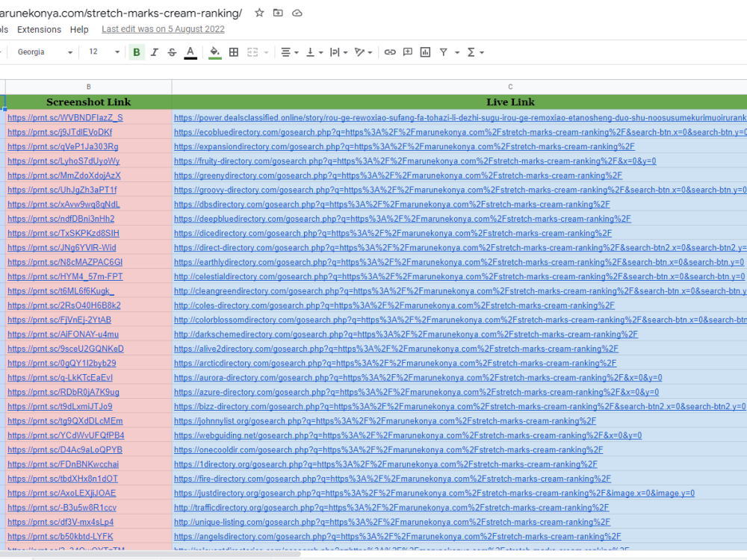
Task: Open the alive2directory.com live link
Action: (x=397, y=349)
